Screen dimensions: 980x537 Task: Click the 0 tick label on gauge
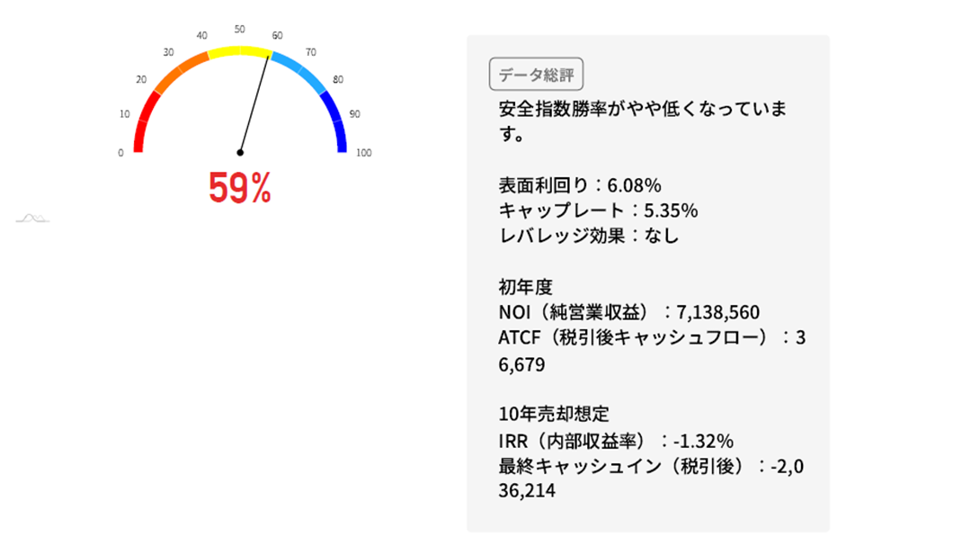pos(121,153)
